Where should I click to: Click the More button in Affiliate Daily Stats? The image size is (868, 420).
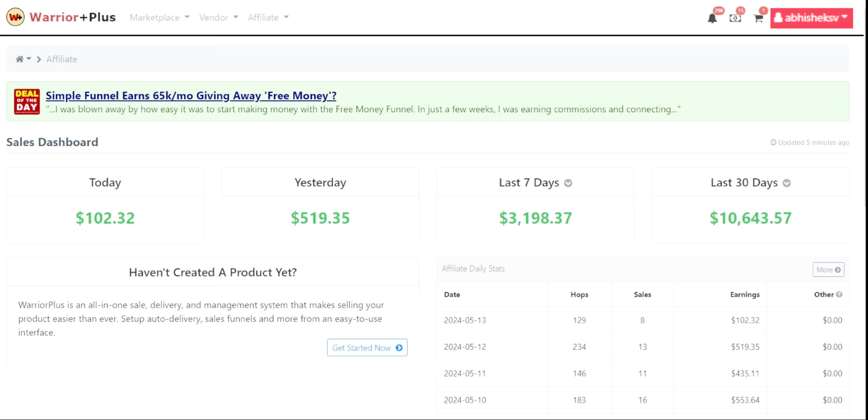pos(828,270)
